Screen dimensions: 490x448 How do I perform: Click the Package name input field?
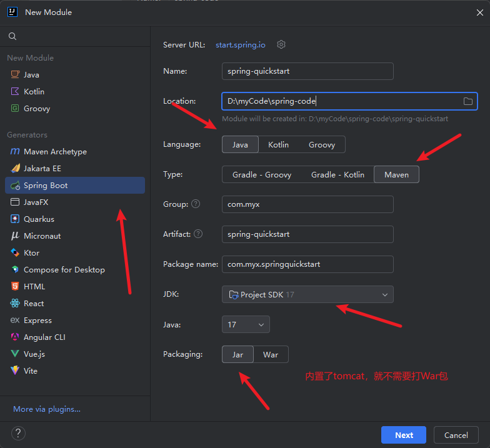[307, 264]
